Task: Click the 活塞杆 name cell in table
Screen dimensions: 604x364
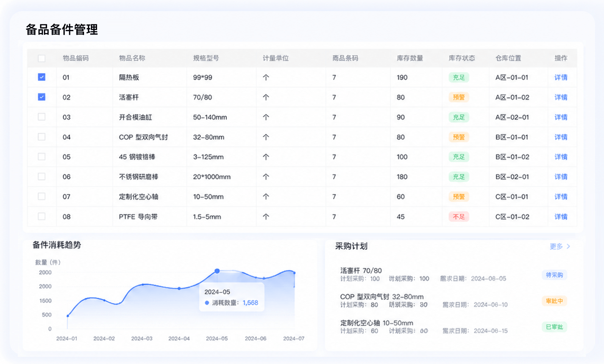Action: (x=129, y=97)
